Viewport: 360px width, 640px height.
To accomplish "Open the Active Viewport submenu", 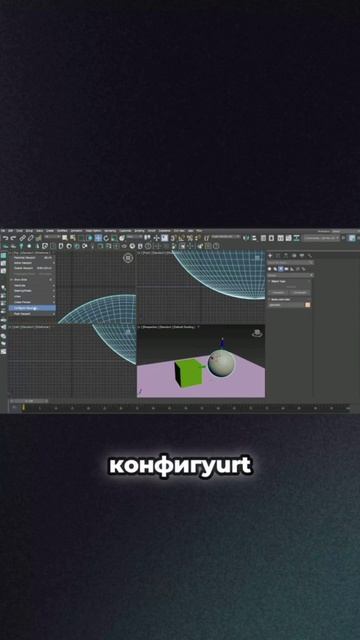I will pos(33,263).
